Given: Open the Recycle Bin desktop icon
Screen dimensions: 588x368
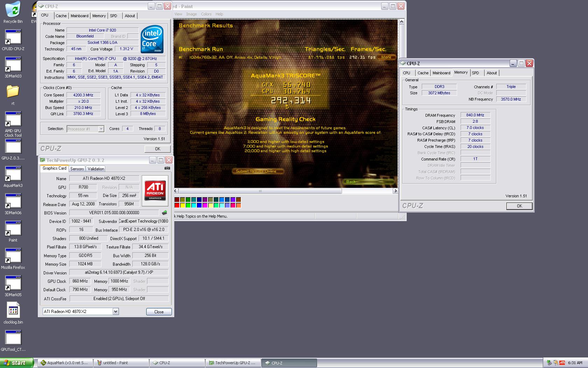Looking at the screenshot, I should [x=13, y=12].
